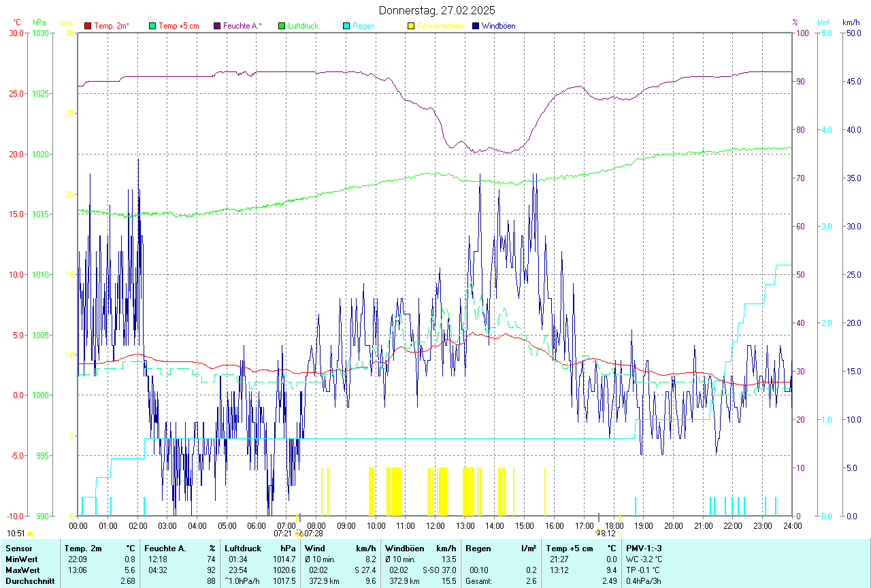Screen dimensions: 871x588
Task: Click the 'Regen' column header in table
Action: click(x=478, y=548)
